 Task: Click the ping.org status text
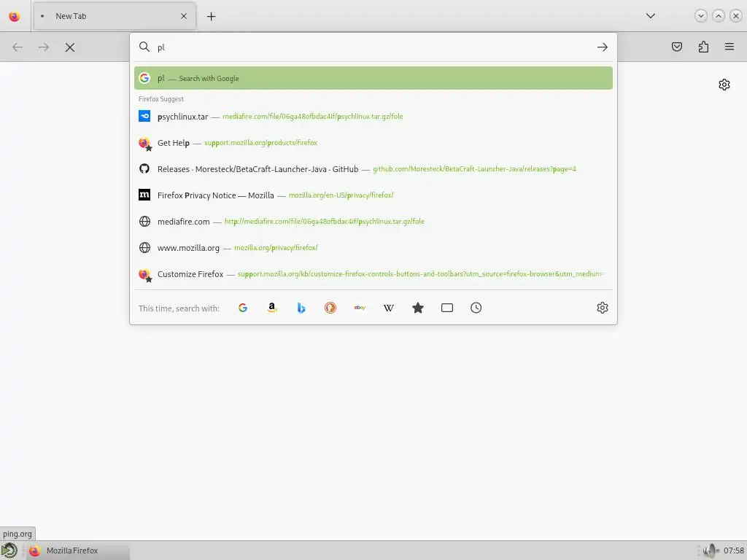point(18,534)
